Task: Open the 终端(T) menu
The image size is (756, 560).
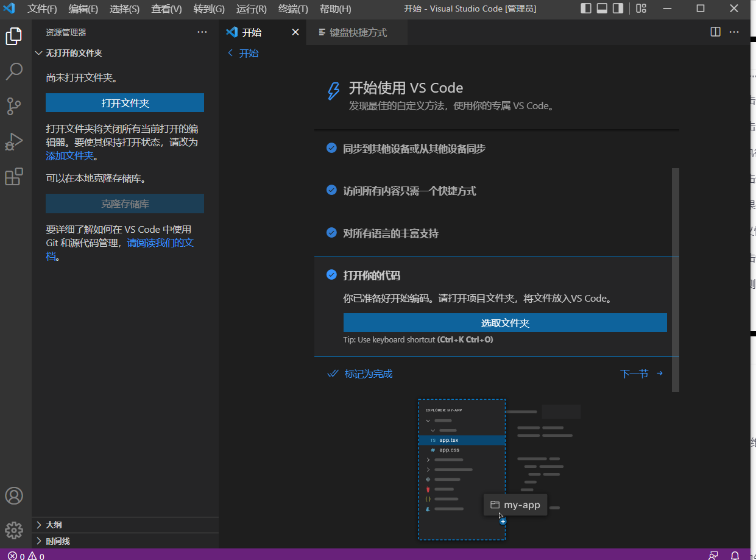Action: tap(293, 9)
